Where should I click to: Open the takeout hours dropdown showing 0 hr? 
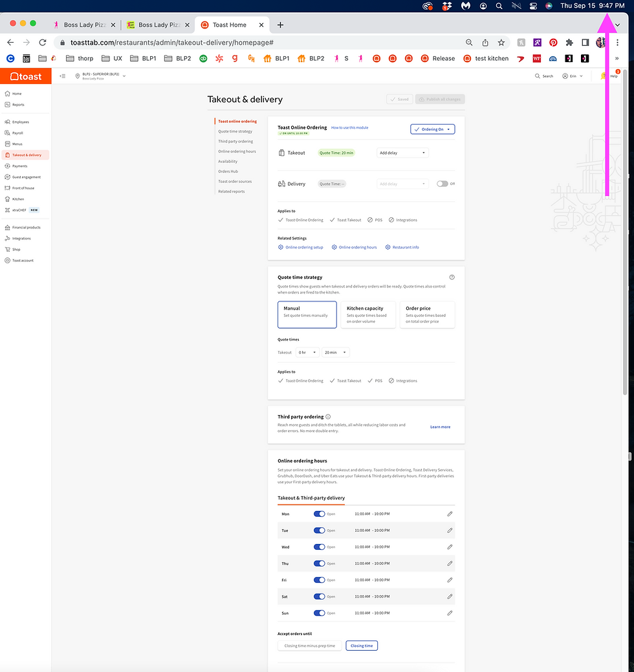(307, 352)
